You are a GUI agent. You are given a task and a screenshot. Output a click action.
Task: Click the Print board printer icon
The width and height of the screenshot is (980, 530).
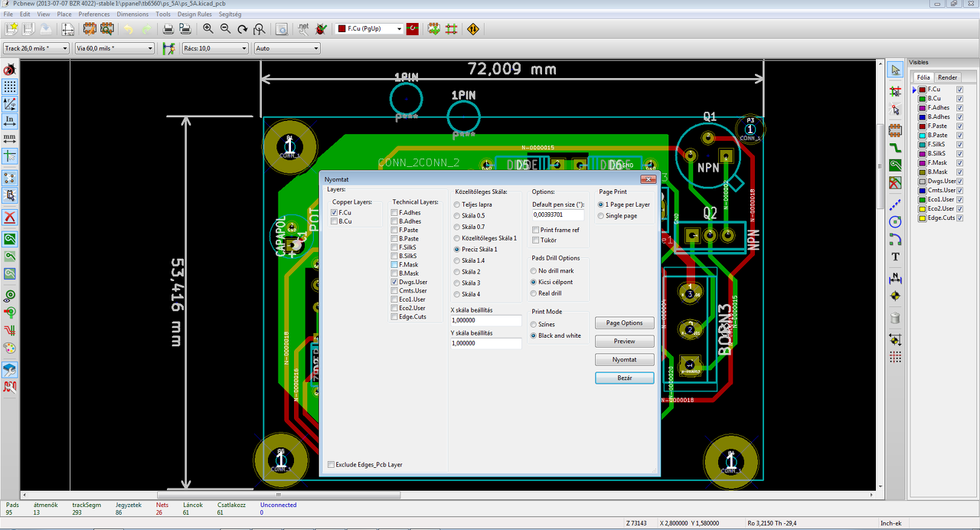click(x=168, y=29)
